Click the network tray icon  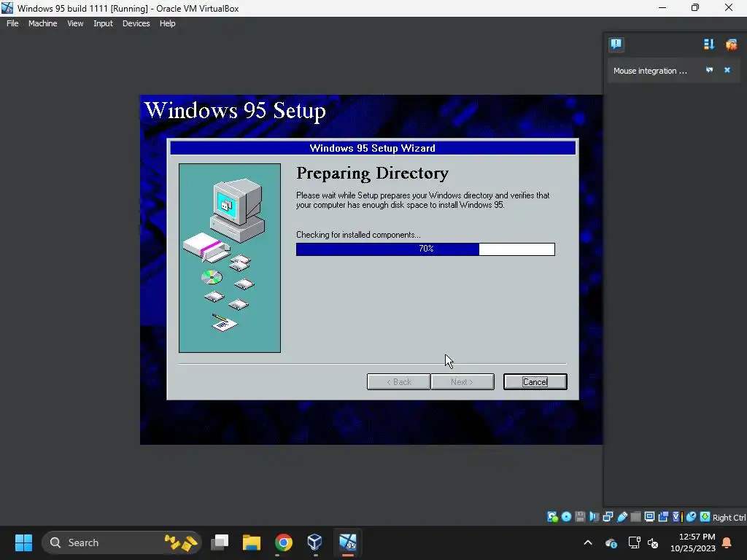634,542
